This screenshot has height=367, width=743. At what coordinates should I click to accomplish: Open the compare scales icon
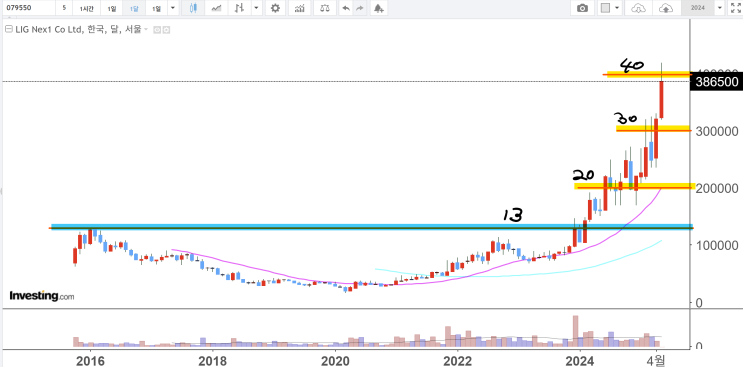(x=325, y=8)
